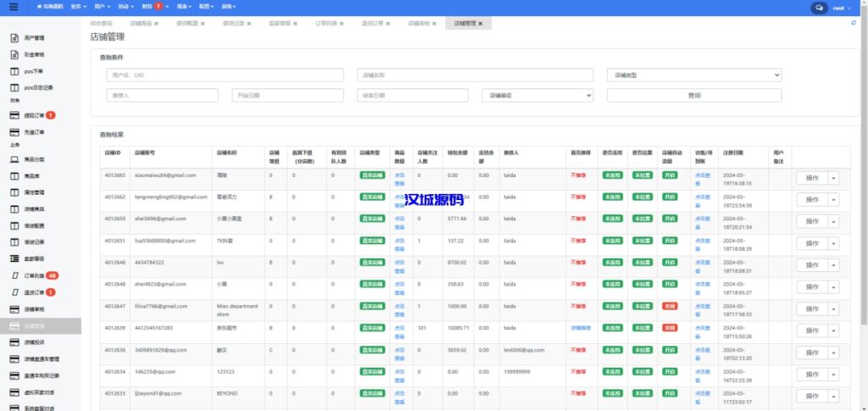This screenshot has width=868, height=411.
Task: Click the 商品分类 laptop icon in sidebar
Action: pos(14,159)
